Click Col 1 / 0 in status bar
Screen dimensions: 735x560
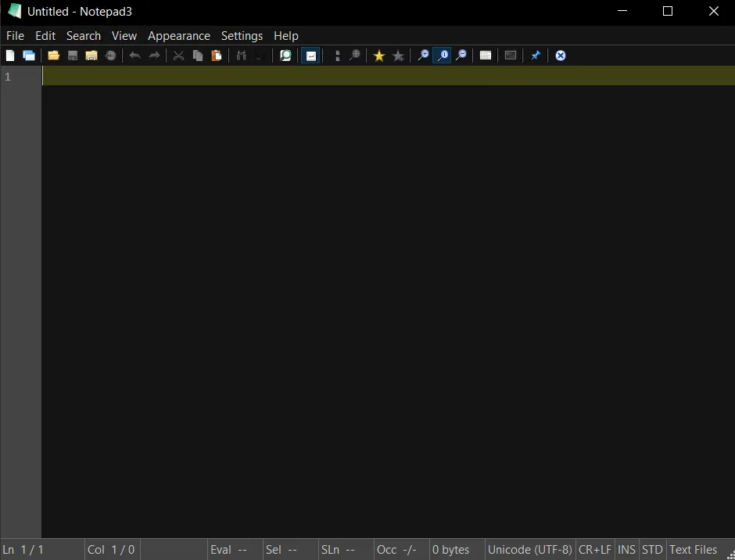[x=111, y=550]
